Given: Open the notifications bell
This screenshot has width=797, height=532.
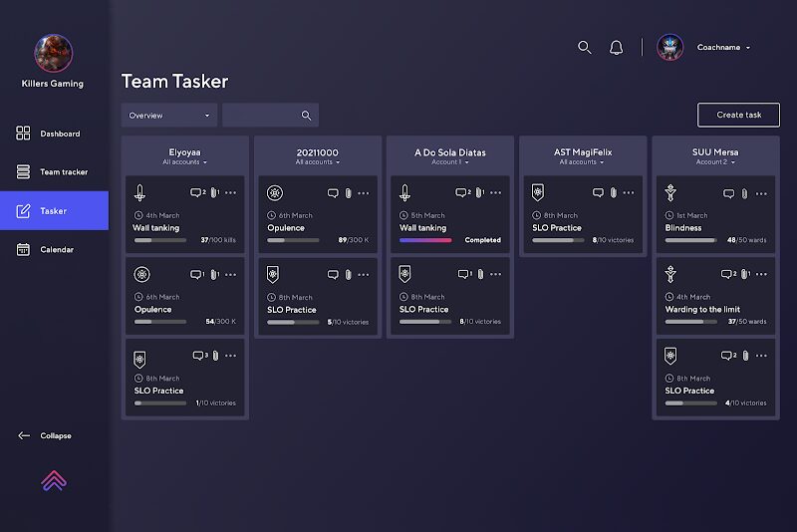Looking at the screenshot, I should [616, 47].
